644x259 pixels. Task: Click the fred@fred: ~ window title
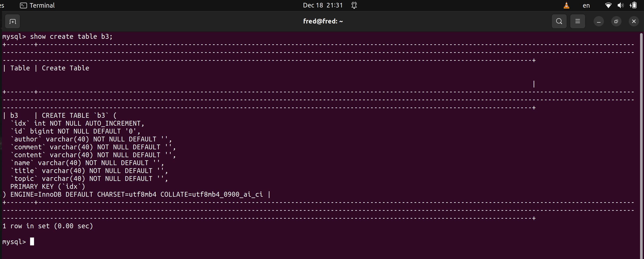(x=323, y=21)
